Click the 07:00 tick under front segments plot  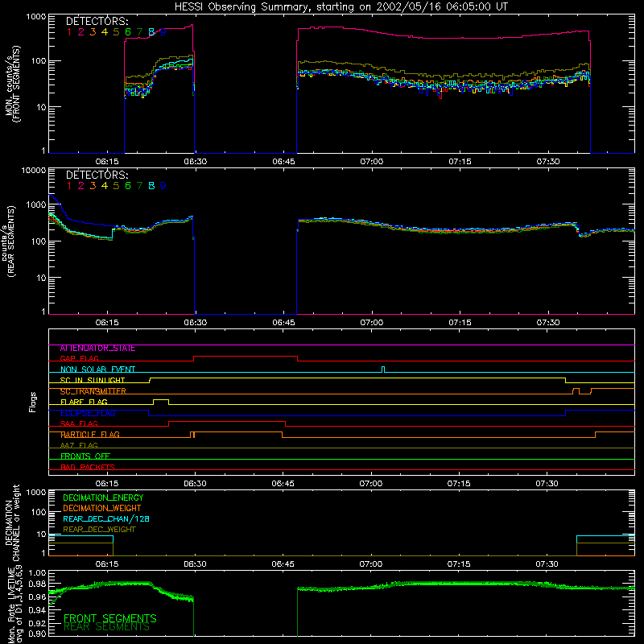click(x=371, y=162)
